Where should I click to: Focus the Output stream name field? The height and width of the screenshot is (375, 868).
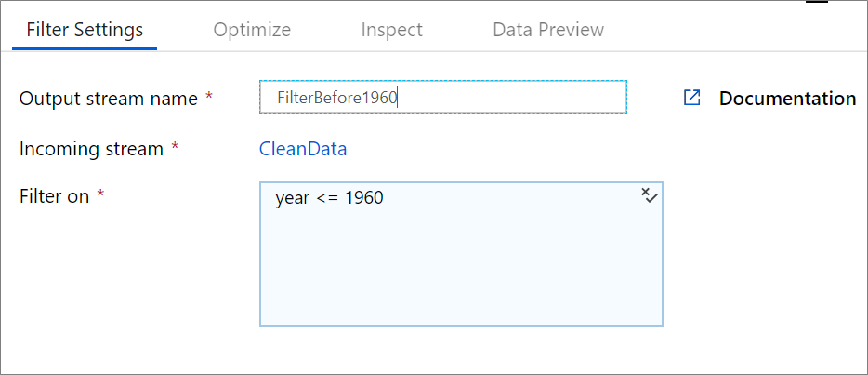pos(443,97)
